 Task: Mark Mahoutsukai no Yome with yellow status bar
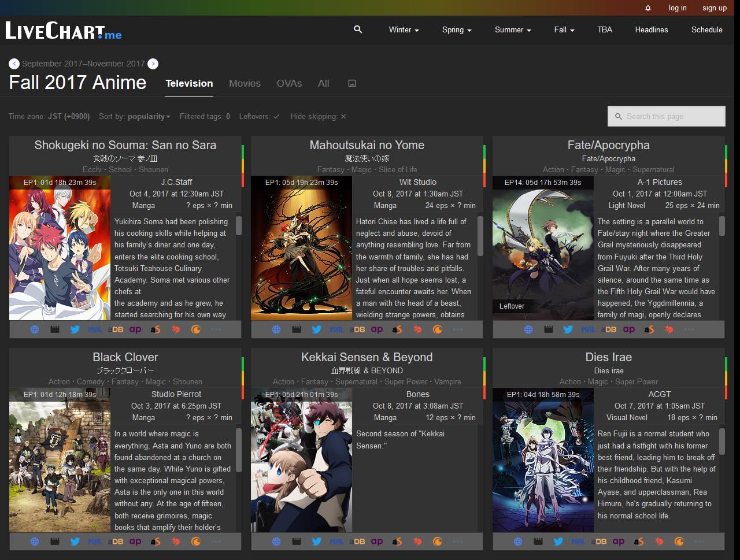point(484,166)
